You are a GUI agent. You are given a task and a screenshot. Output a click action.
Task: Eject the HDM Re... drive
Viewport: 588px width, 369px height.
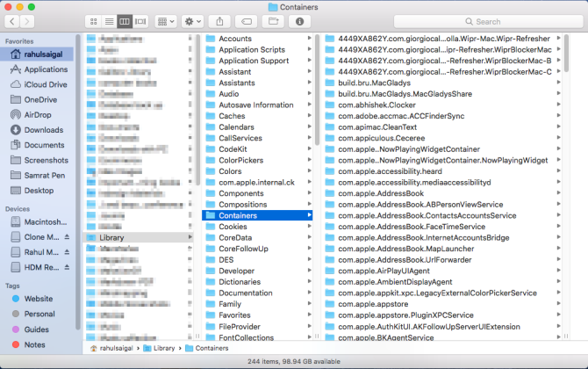[x=68, y=267]
